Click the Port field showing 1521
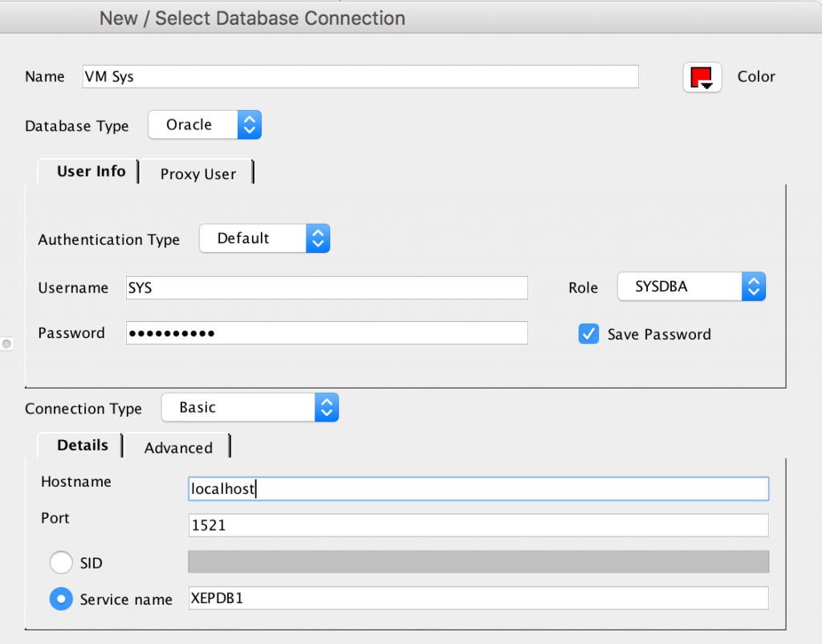Screen dimensions: 822x644 478,525
